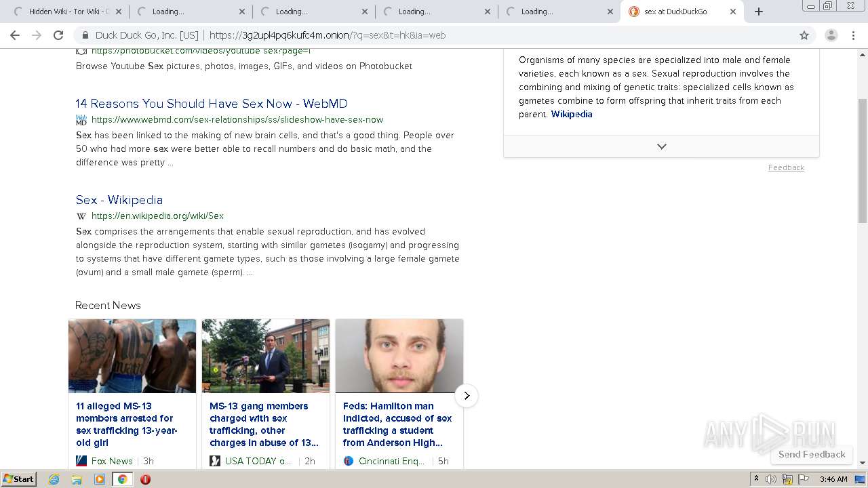Select the sex at DuckDuckGo tab
This screenshot has height=488, width=868.
point(682,12)
